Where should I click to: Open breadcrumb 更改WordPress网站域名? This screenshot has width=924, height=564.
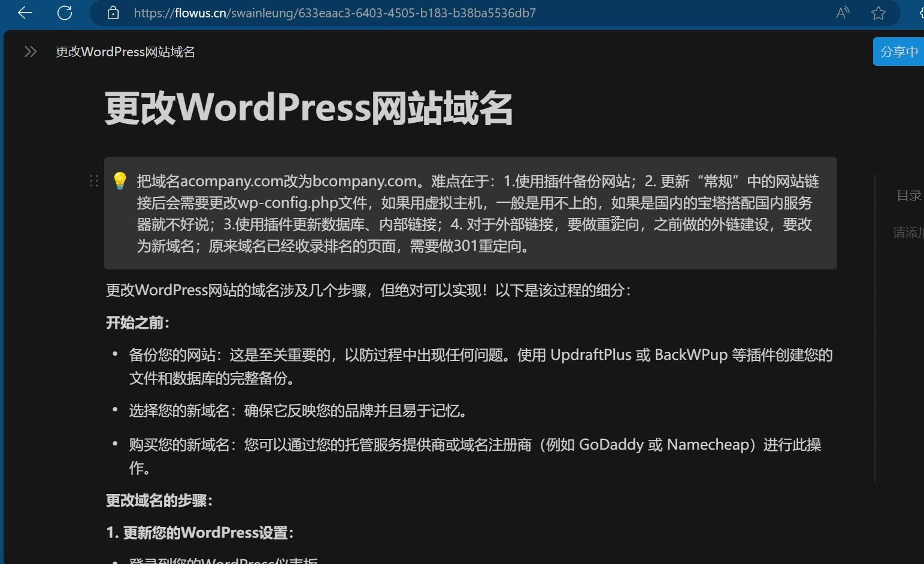click(125, 51)
